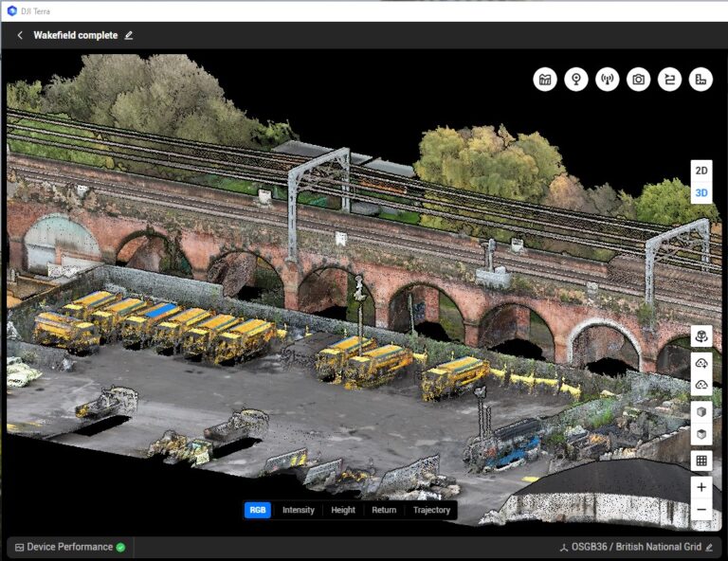Click the upper cube view icon
This screenshot has width=728, height=561.
point(701,411)
